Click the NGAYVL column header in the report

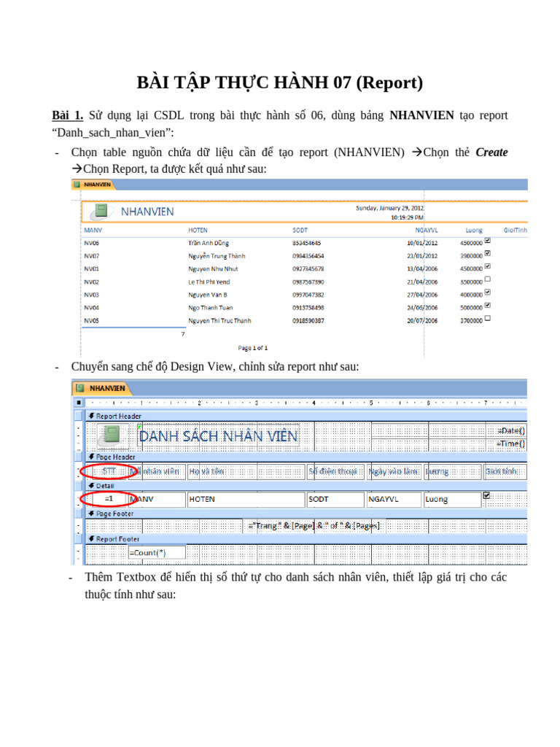point(426,230)
